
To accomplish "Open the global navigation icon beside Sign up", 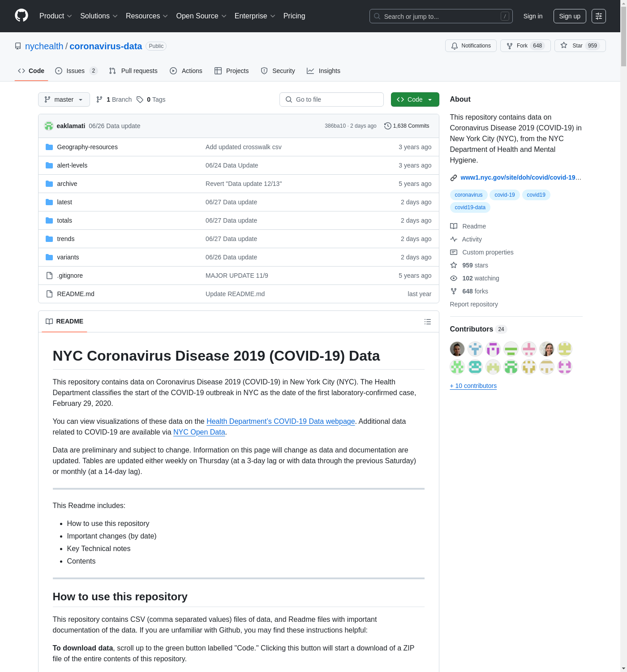I will 598,16.
